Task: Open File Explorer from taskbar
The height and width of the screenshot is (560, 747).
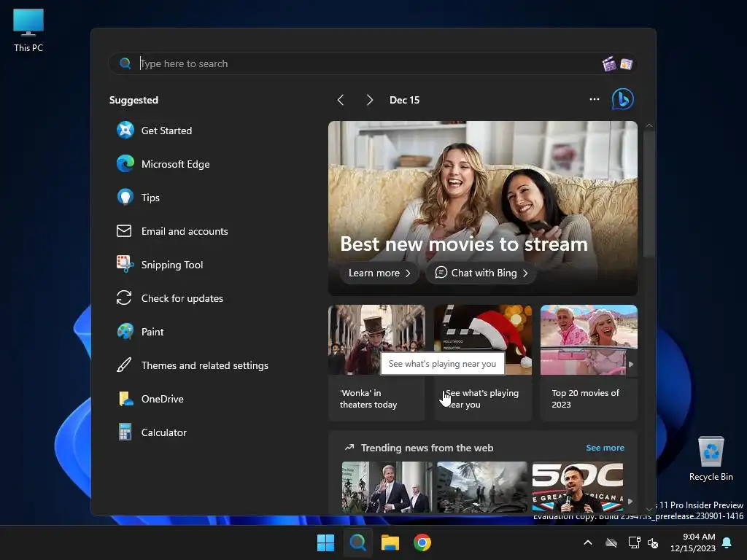Action: click(390, 542)
